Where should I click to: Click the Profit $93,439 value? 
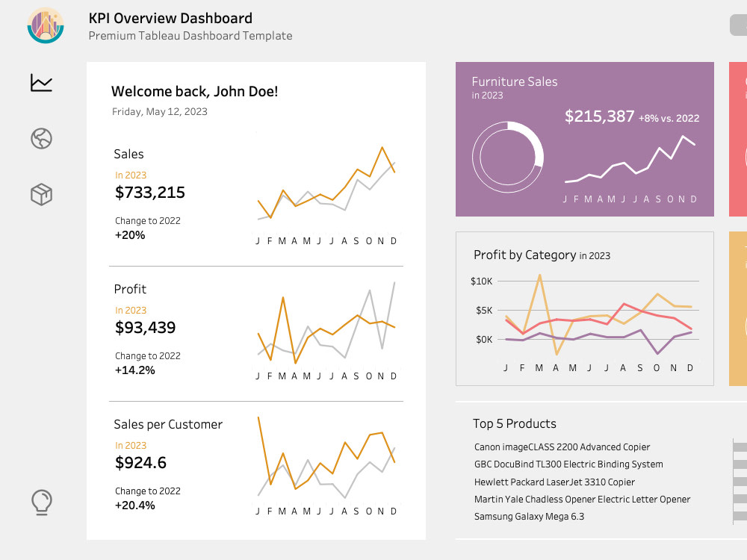(x=146, y=328)
